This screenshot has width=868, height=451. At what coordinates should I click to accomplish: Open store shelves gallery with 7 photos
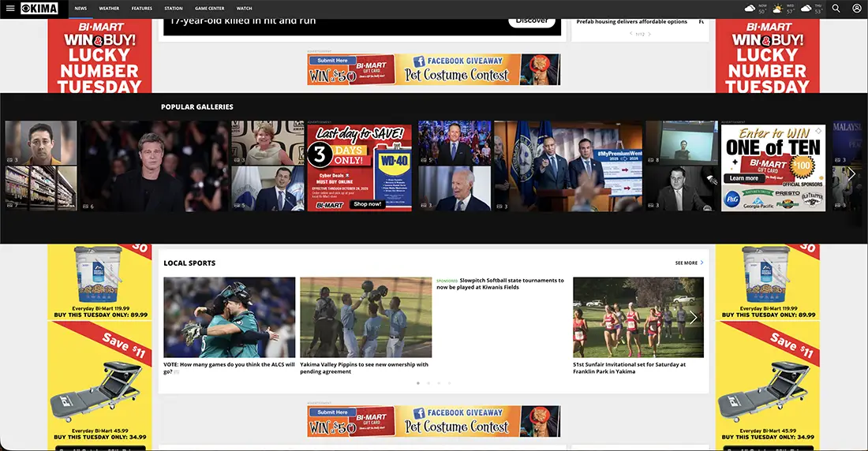[41, 188]
